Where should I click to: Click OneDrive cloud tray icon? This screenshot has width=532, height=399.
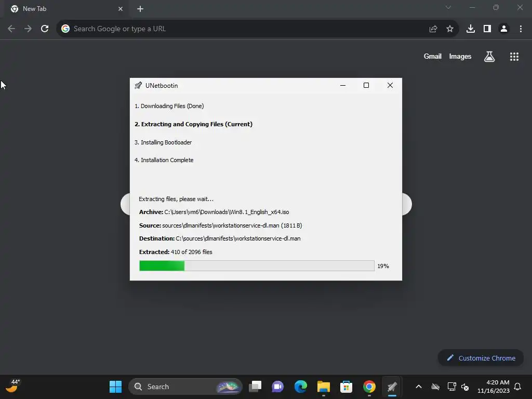[x=435, y=387]
